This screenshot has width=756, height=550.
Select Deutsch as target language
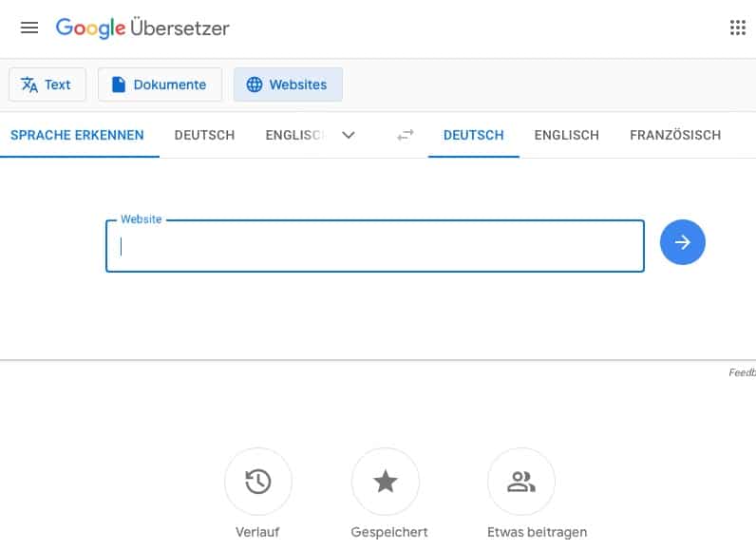click(x=473, y=135)
